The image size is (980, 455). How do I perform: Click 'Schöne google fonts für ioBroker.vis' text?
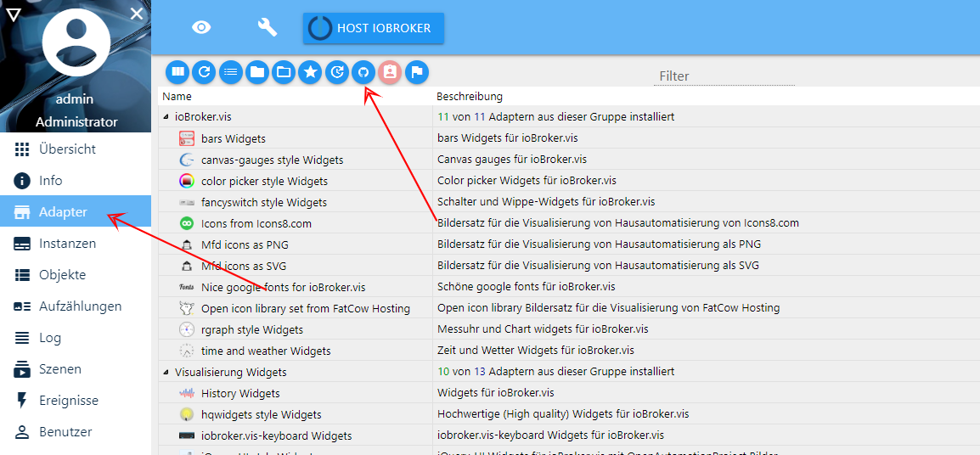click(527, 287)
